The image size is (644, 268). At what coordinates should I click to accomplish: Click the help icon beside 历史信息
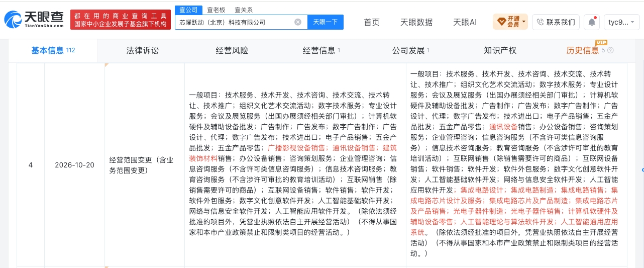tap(610, 50)
